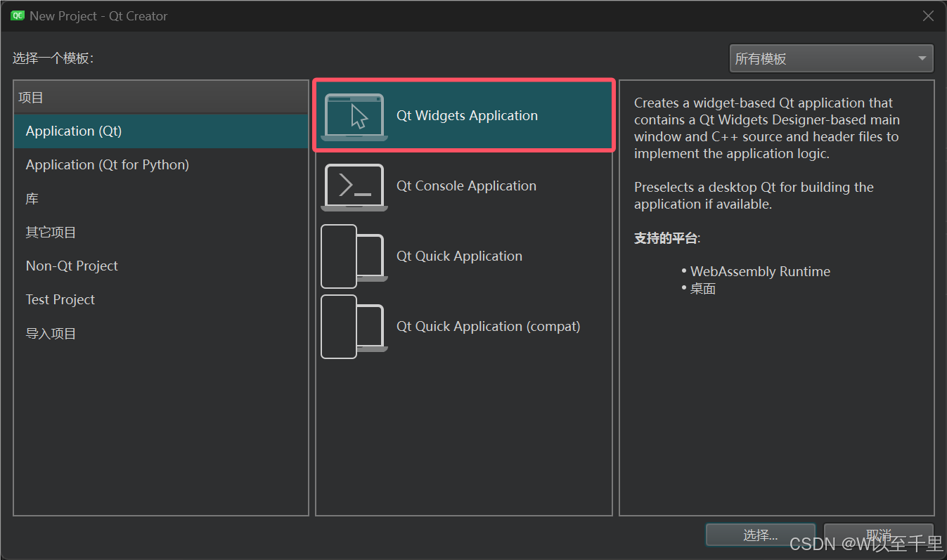Select the 库 project category
Image resolution: width=947 pixels, height=560 pixels.
161,199
